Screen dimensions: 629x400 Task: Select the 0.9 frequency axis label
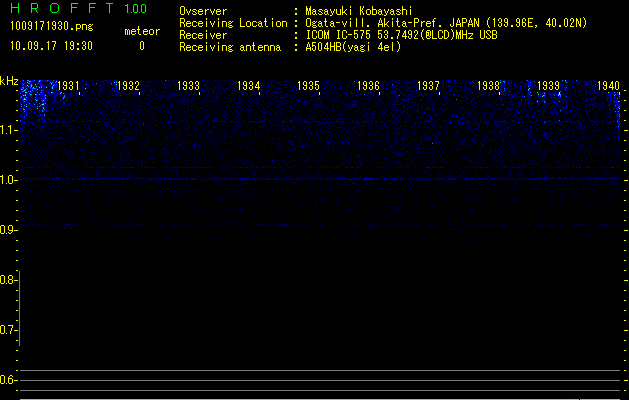coord(8,230)
